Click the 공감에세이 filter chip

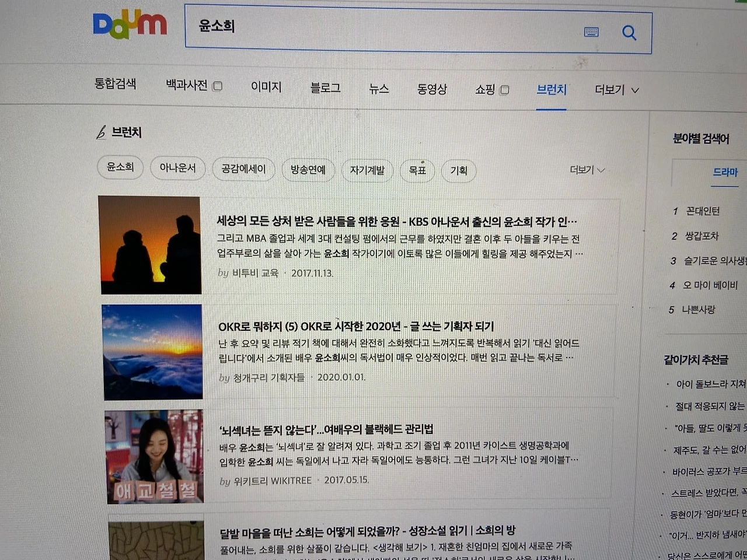point(243,169)
